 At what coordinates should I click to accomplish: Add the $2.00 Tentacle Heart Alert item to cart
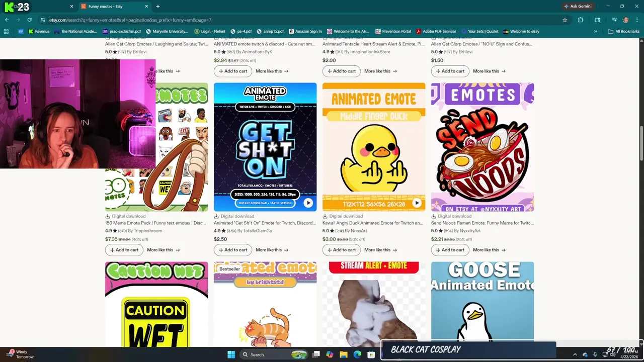click(x=341, y=71)
